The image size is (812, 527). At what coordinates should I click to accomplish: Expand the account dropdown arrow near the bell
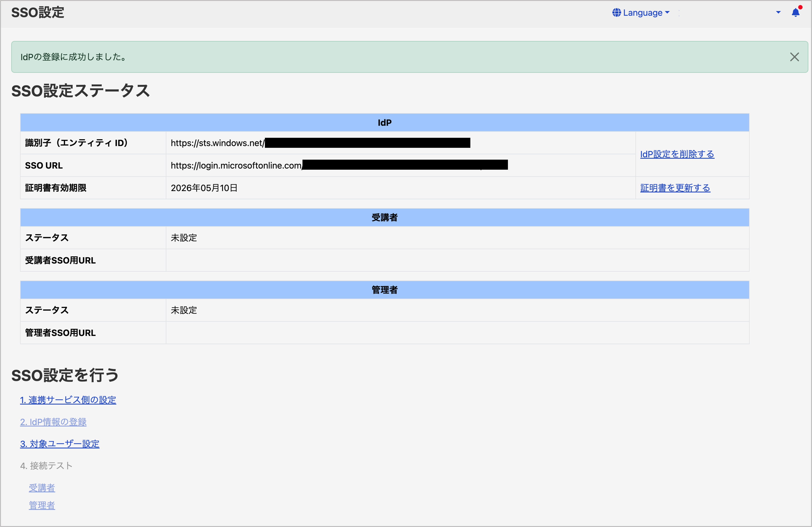(x=778, y=13)
